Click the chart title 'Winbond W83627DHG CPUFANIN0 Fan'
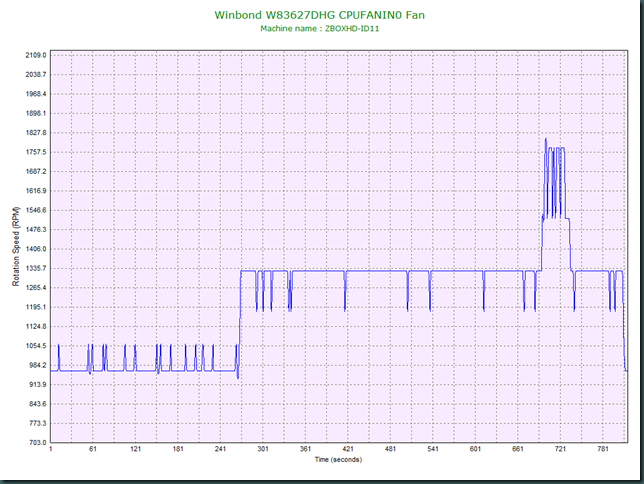Image resolution: width=644 pixels, height=484 pixels. coord(320,15)
